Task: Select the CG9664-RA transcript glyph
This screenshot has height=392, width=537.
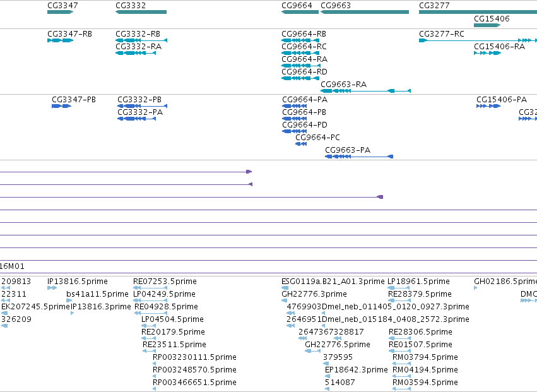Action: coord(301,66)
